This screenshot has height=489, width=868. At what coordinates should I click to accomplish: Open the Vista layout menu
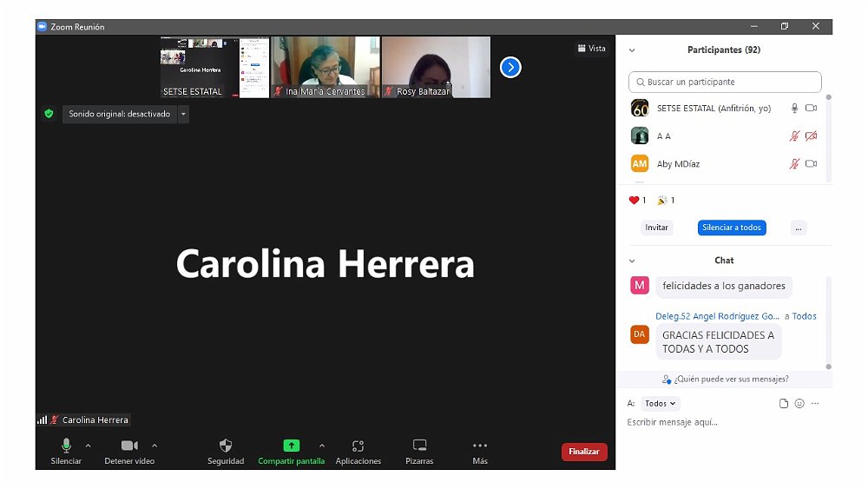point(591,49)
